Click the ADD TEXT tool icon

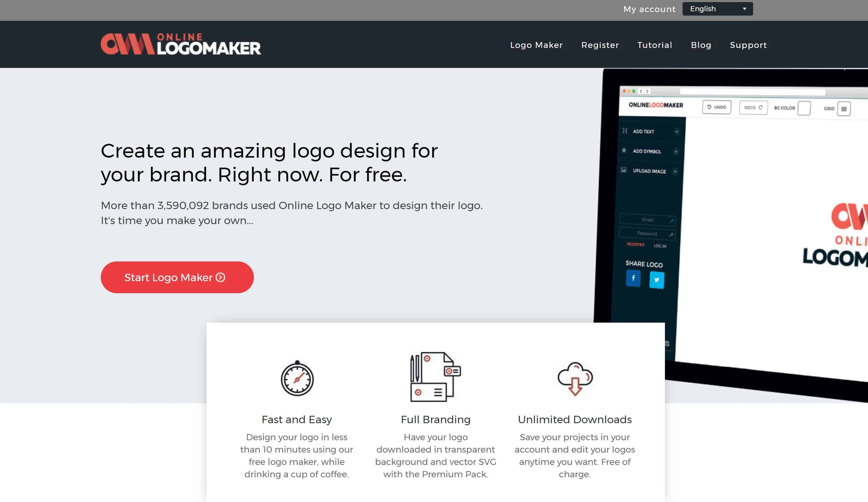coord(624,131)
